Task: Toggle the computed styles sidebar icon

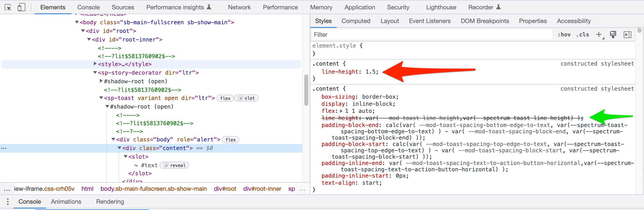Action: pos(627,35)
